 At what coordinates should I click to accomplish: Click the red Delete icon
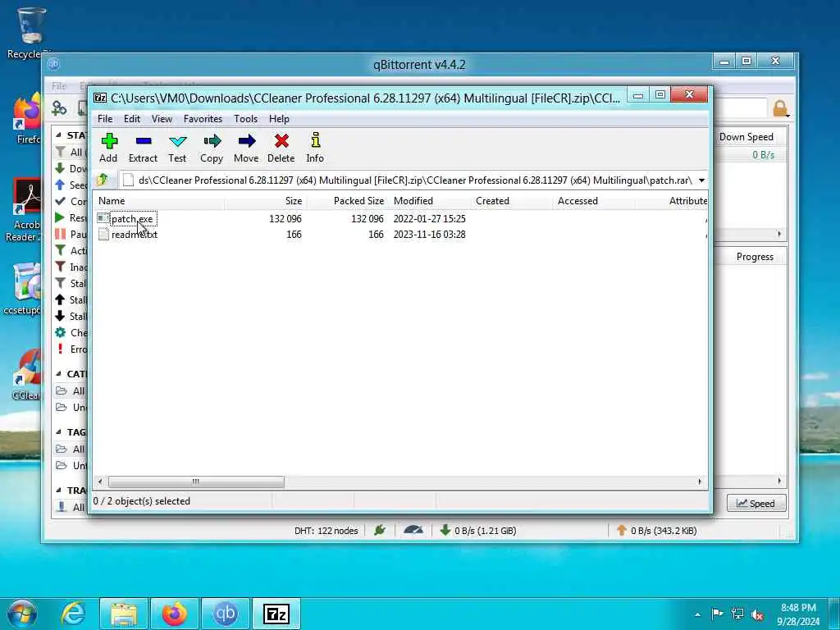(281, 148)
